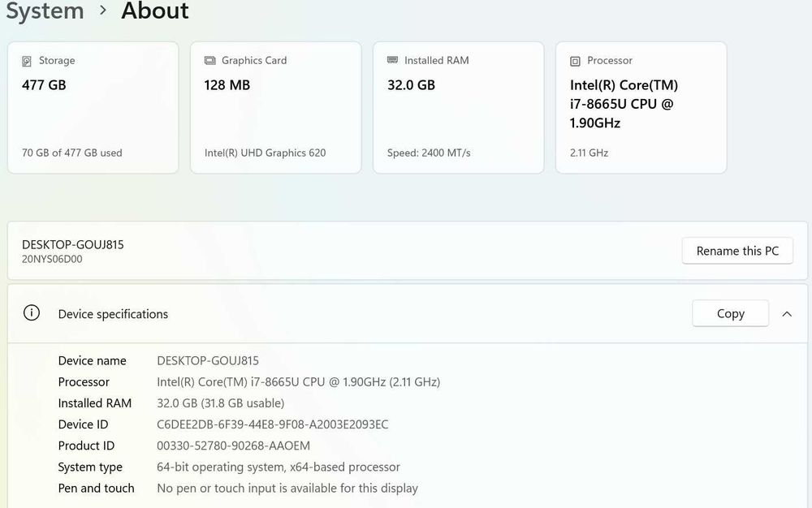This screenshot has height=508, width=812.
Task: Click the 'Device specifications' heading text
Action: point(113,314)
